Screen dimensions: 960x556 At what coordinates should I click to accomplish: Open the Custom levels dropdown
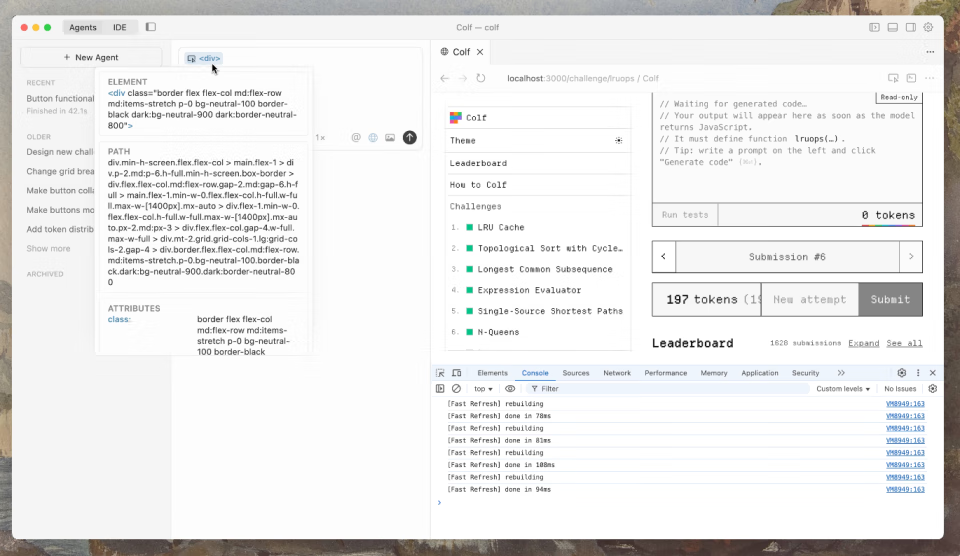(843, 388)
